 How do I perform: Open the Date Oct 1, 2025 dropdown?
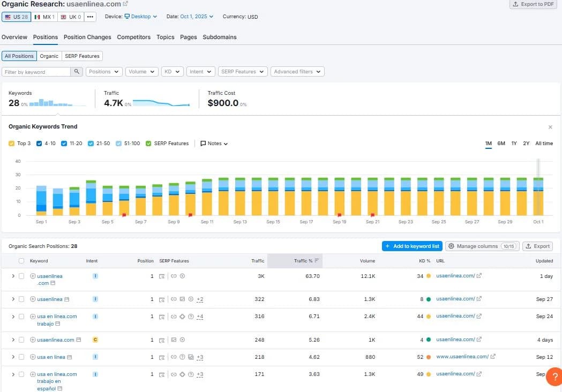point(197,17)
